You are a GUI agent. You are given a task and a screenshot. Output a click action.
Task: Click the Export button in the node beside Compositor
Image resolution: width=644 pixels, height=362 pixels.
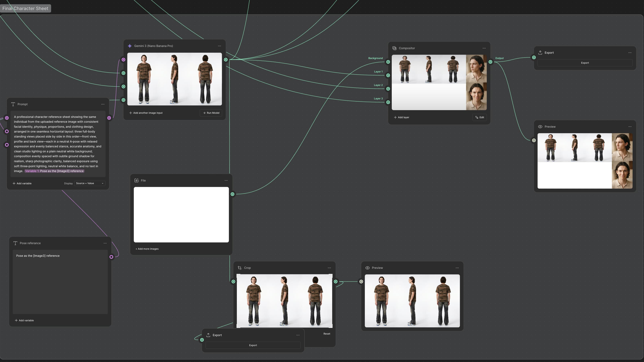[x=585, y=63]
